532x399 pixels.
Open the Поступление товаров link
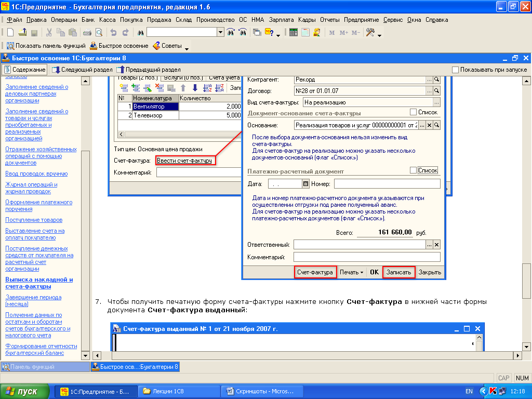click(34, 220)
